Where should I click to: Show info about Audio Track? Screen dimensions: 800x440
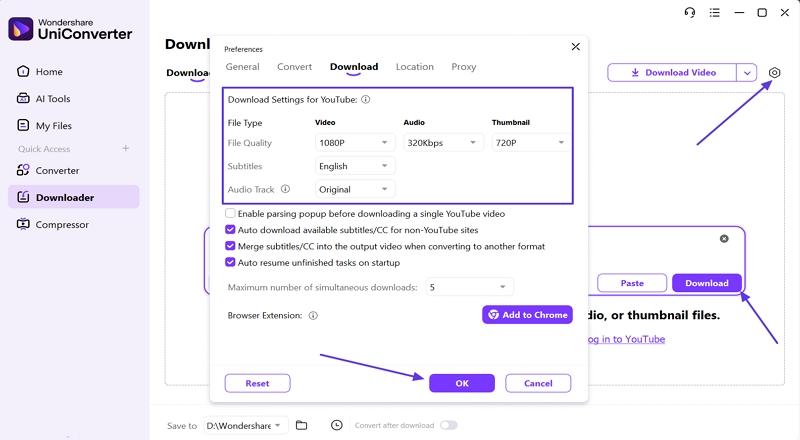point(285,189)
